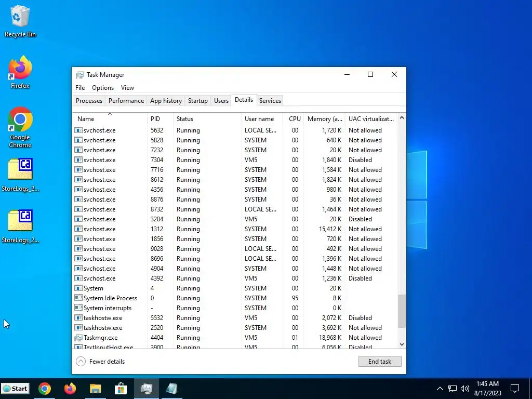
Task: Select svchost.exe with PID 7304
Action: pos(235,160)
